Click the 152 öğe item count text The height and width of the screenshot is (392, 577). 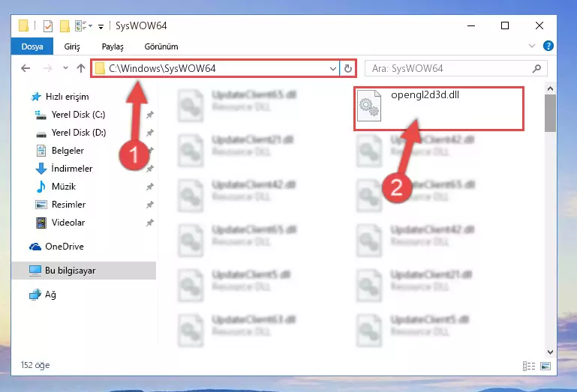pos(35,365)
